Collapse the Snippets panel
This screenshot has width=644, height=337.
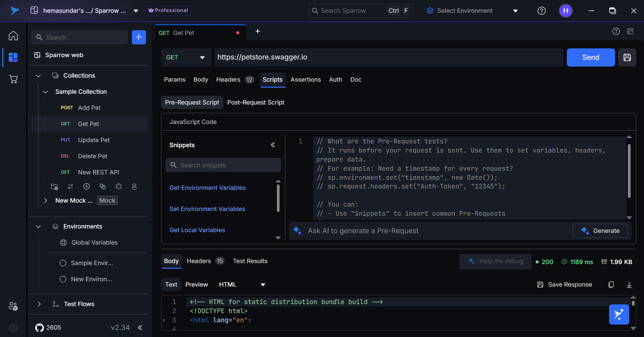point(273,145)
